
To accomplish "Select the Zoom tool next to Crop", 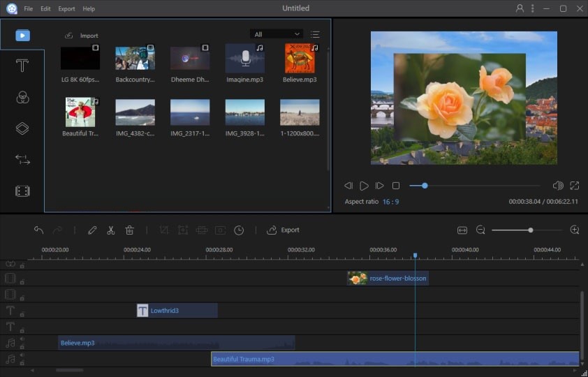I will (x=183, y=230).
